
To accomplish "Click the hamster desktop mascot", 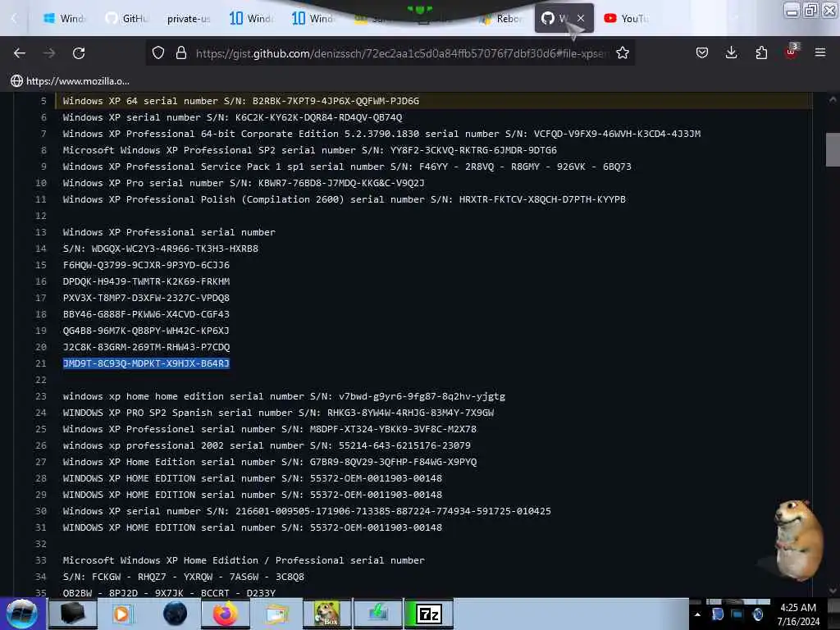I will [797, 540].
